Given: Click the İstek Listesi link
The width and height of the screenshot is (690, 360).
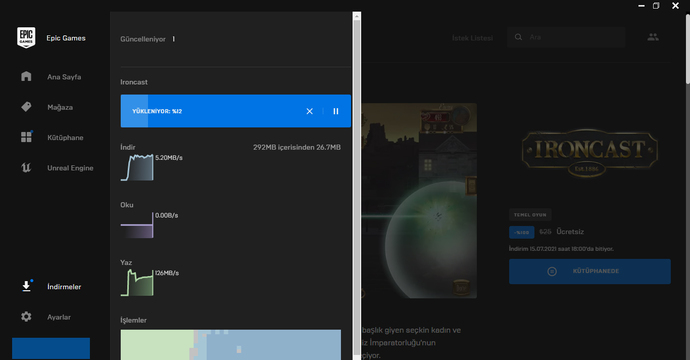Looking at the screenshot, I should (472, 38).
